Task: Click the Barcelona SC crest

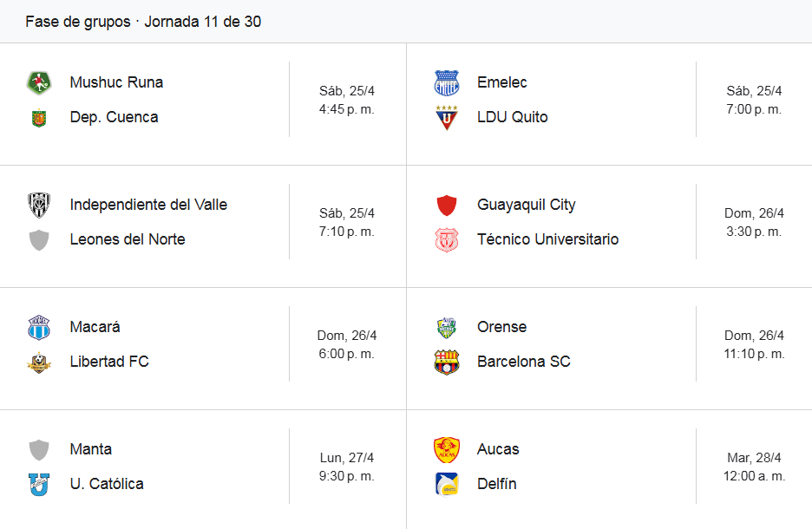Action: pyautogui.click(x=447, y=362)
